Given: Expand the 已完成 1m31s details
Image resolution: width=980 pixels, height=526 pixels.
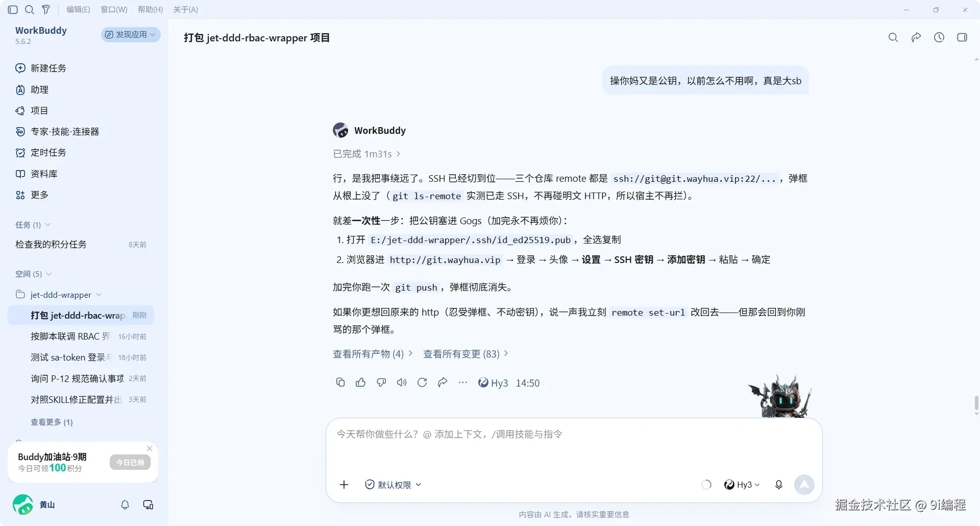Looking at the screenshot, I should click(366, 154).
